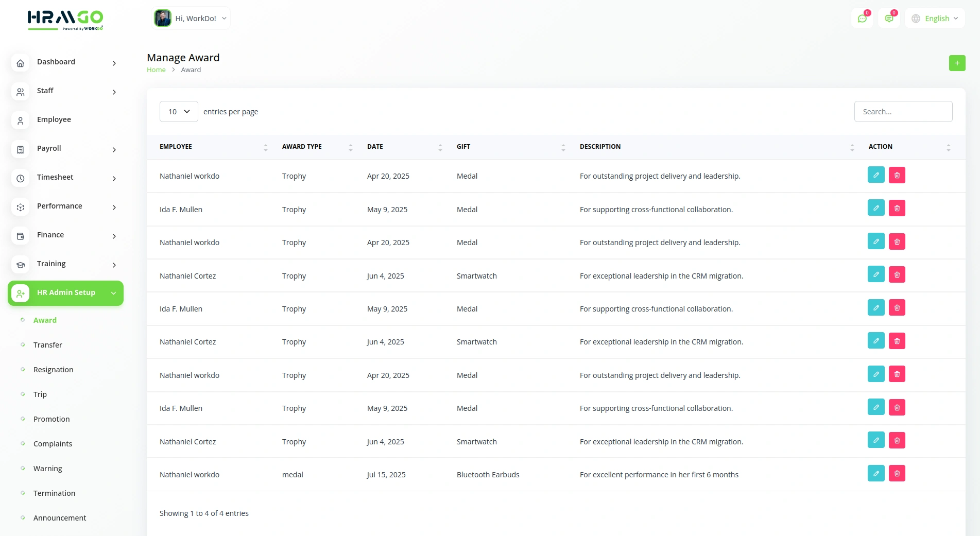Open the Resignation submenu item
Viewport: 980px width, 536px height.
click(x=53, y=370)
